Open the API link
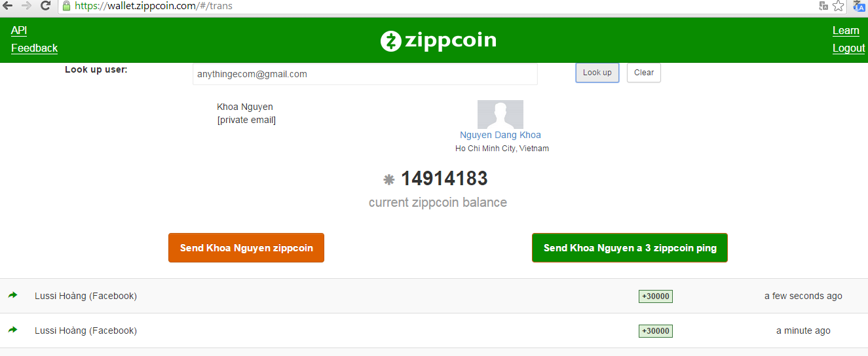868x356 pixels. [19, 31]
